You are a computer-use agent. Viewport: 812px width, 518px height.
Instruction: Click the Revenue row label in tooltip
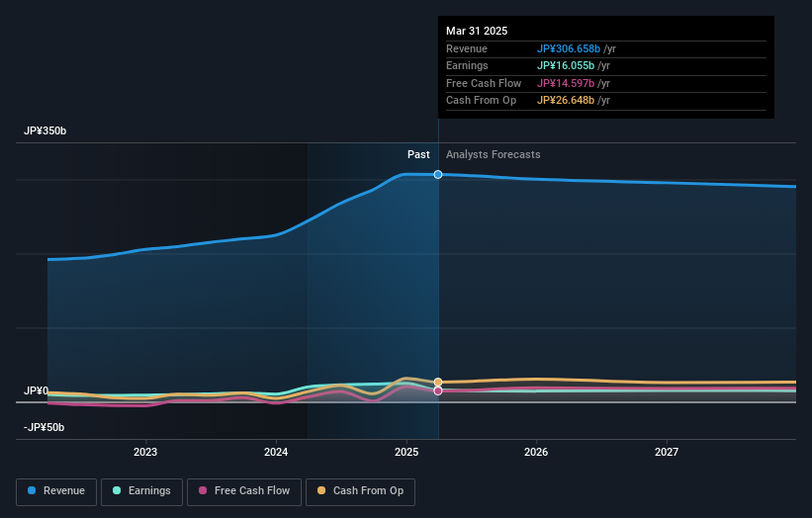(x=467, y=48)
